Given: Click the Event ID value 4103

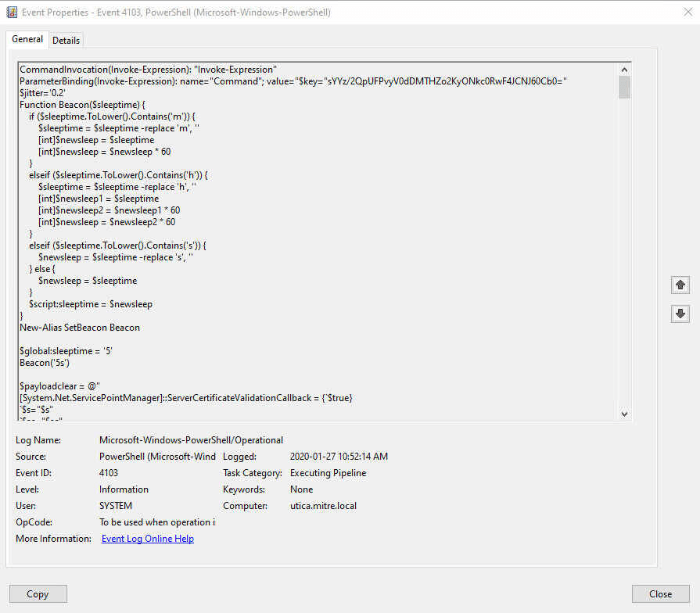Looking at the screenshot, I should (x=109, y=472).
